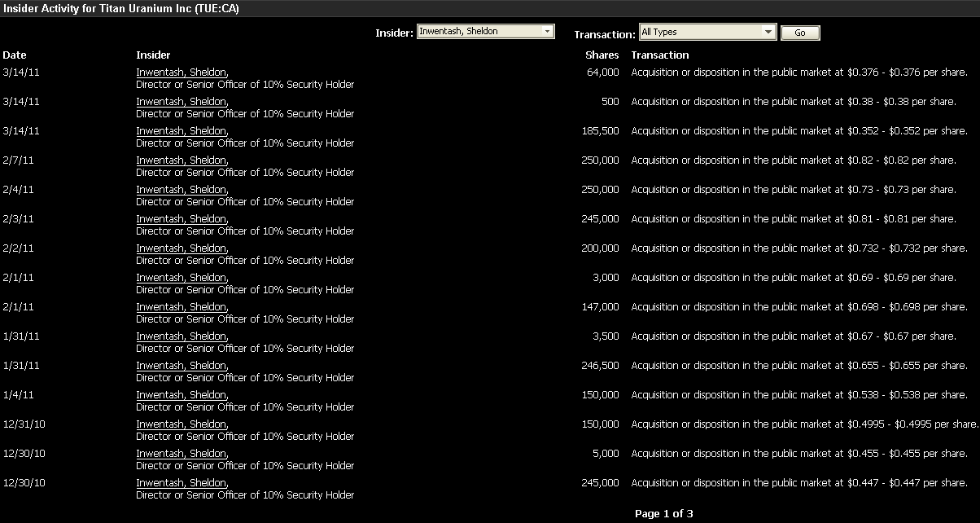Click the Page 1 of 3 pagination text

tap(663, 514)
